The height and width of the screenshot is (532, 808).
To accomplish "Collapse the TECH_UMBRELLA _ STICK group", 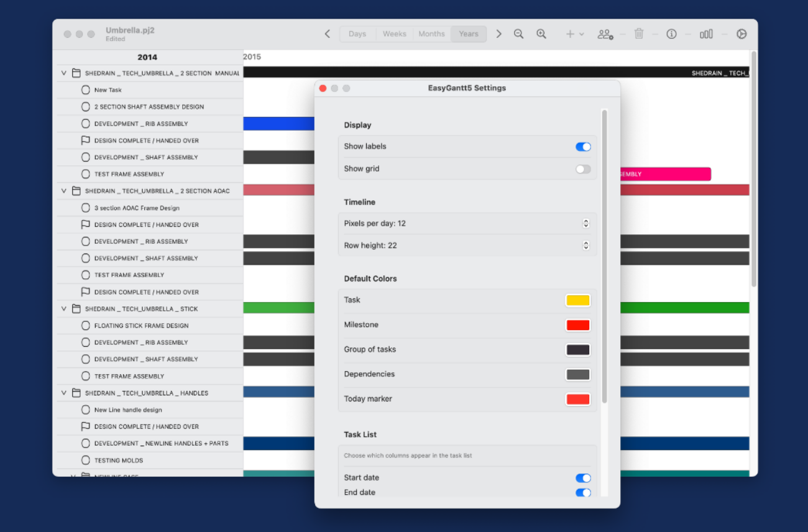I will coord(63,309).
